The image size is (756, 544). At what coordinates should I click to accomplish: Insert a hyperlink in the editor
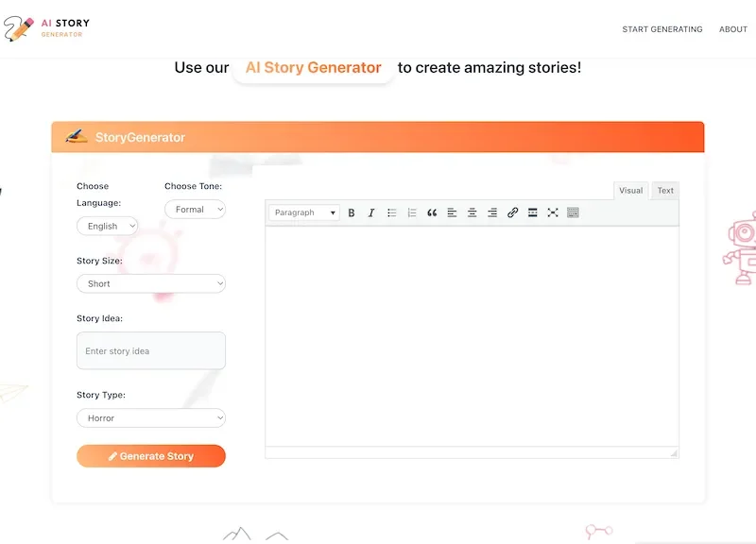coord(512,212)
